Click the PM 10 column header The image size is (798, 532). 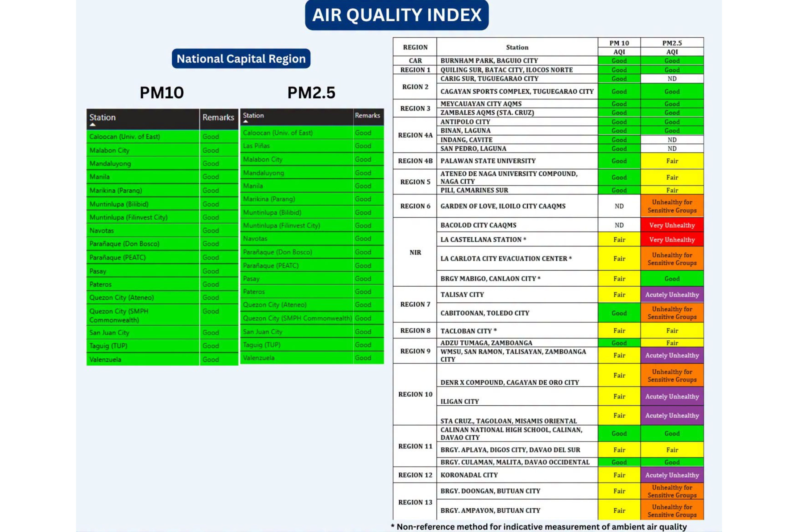(619, 43)
